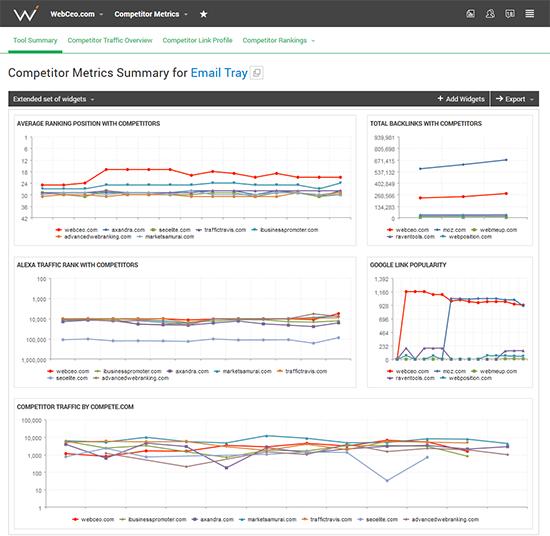
Task: Click Total Backlinks With Competitors title
Action: [x=426, y=124]
